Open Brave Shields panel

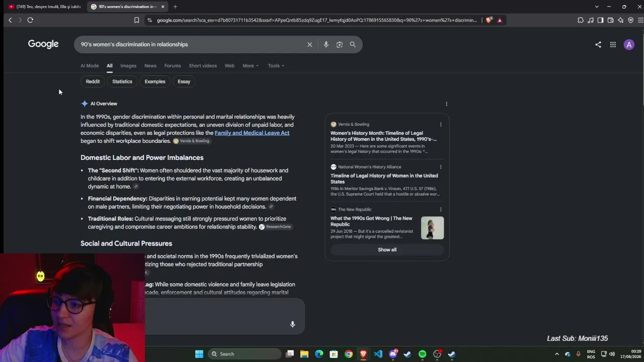click(489, 20)
